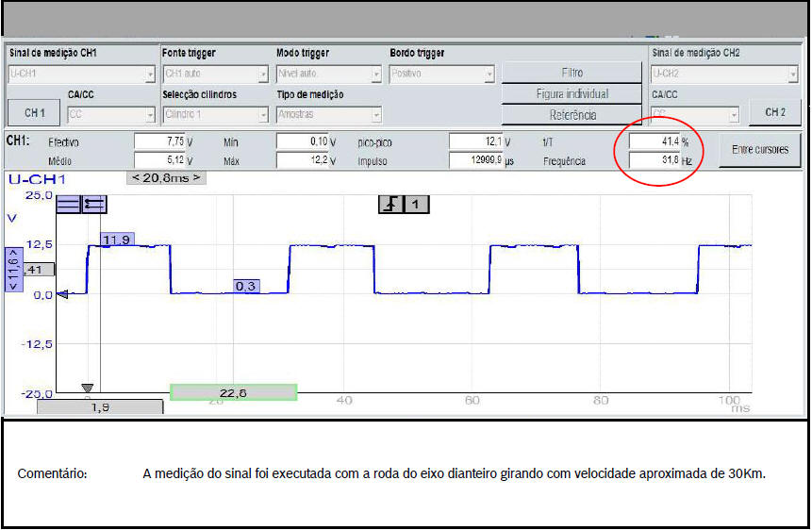Expand the Selecção cilindros dropdown
Screen dimensions: 812x530
[x=215, y=114]
